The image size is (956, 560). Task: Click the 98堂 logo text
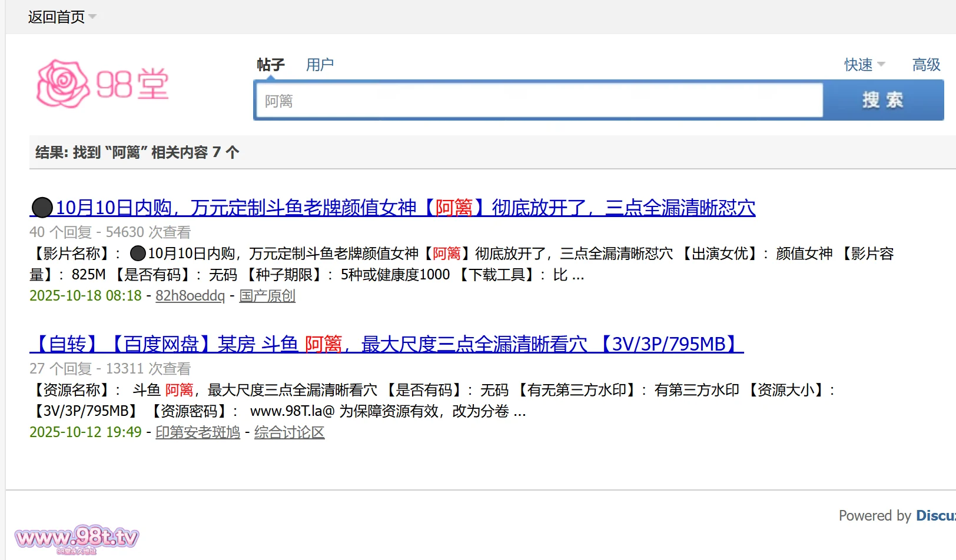[132, 85]
